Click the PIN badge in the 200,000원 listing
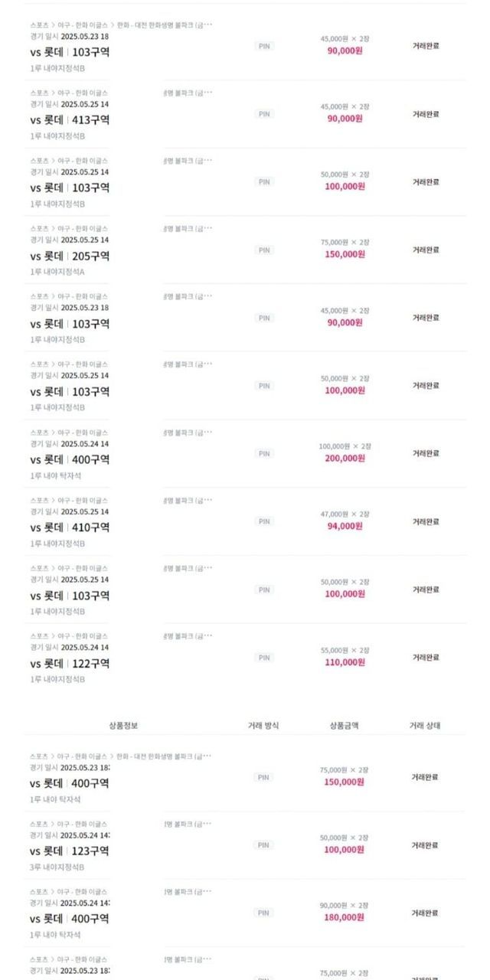The height and width of the screenshot is (980, 490). click(x=264, y=453)
